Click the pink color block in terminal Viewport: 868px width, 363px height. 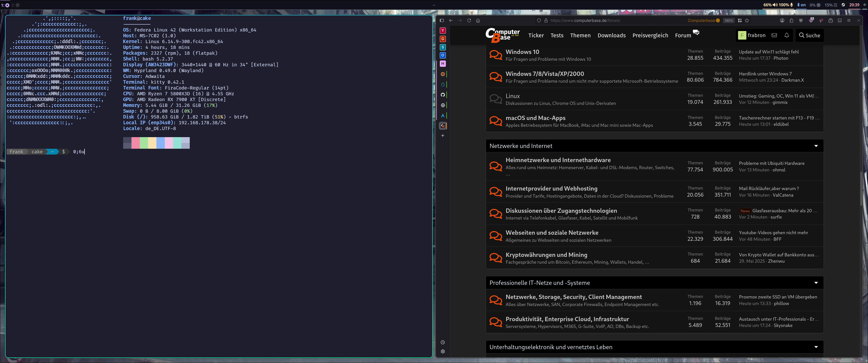[135, 143]
